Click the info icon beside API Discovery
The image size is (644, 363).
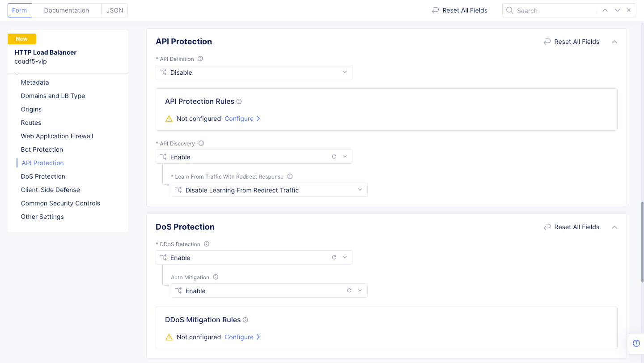point(201,143)
